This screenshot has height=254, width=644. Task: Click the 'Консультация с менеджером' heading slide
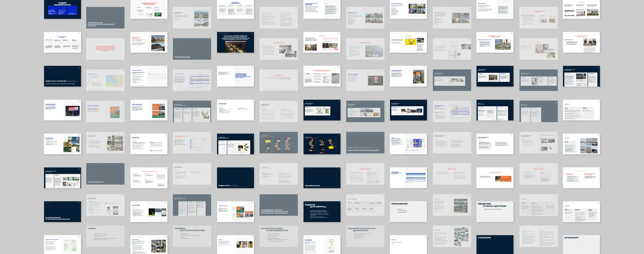pos(278,236)
